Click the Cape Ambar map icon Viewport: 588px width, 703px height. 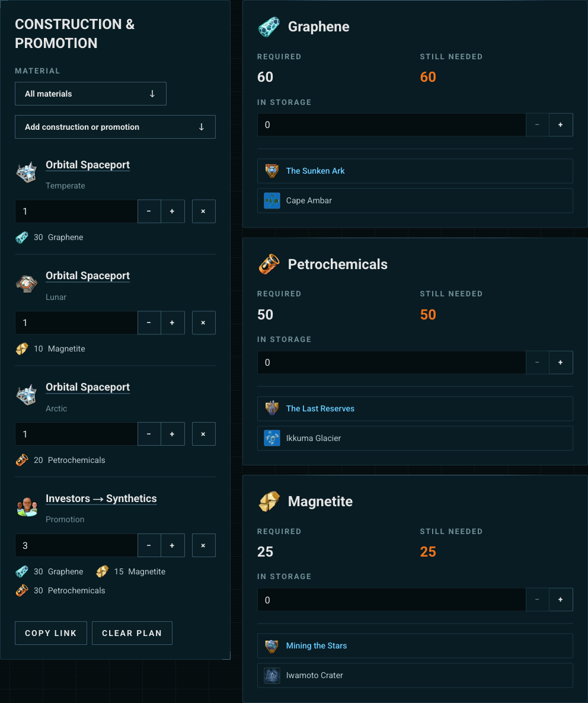(x=272, y=200)
